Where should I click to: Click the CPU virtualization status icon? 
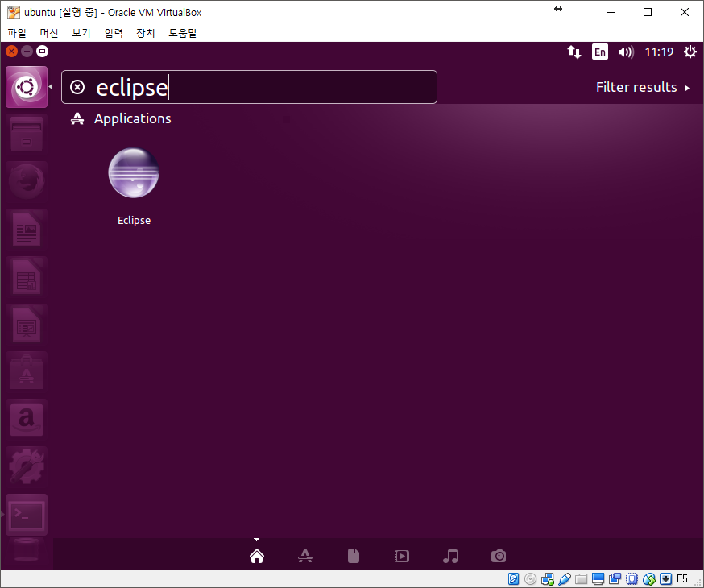(x=632, y=579)
